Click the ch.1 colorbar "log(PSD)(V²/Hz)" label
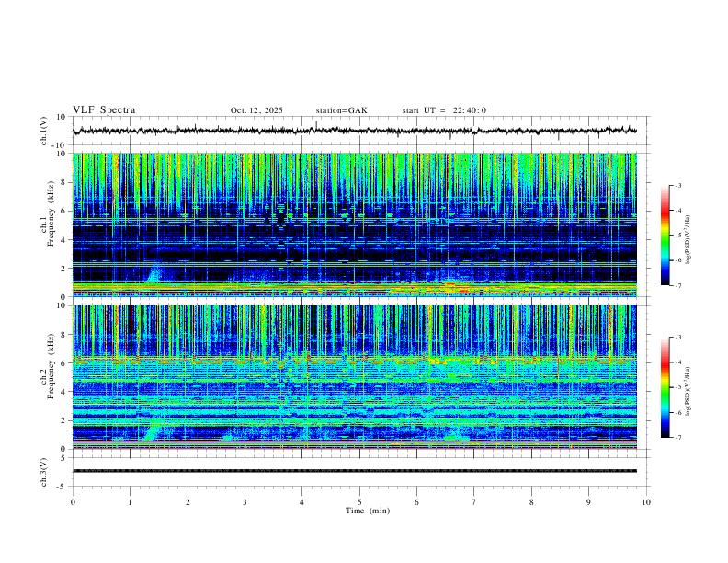Viewport: 728px width, 563px height. click(688, 239)
